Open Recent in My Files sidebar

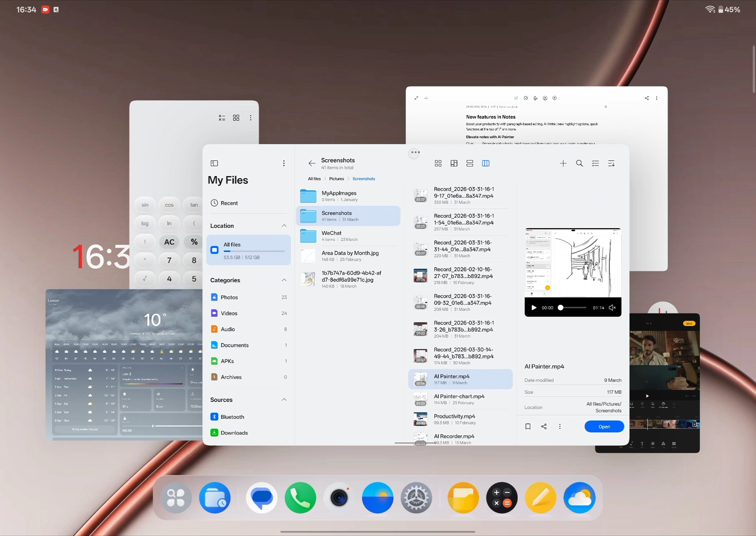[248, 203]
